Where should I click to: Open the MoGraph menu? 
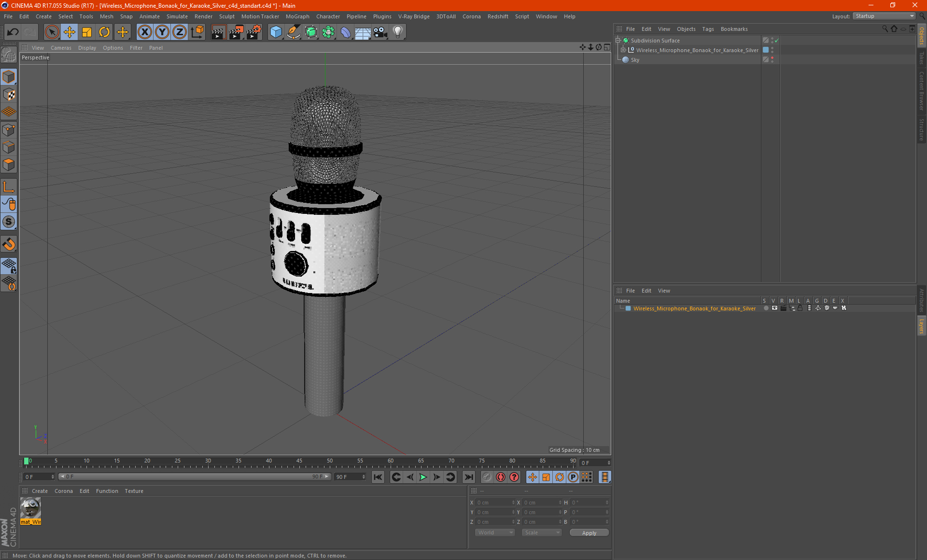(297, 16)
